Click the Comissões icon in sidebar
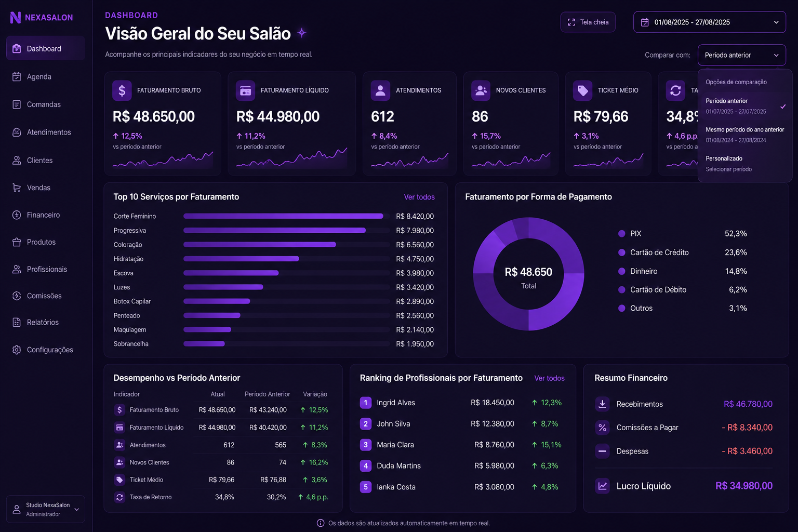The height and width of the screenshot is (532, 798). [x=17, y=296]
